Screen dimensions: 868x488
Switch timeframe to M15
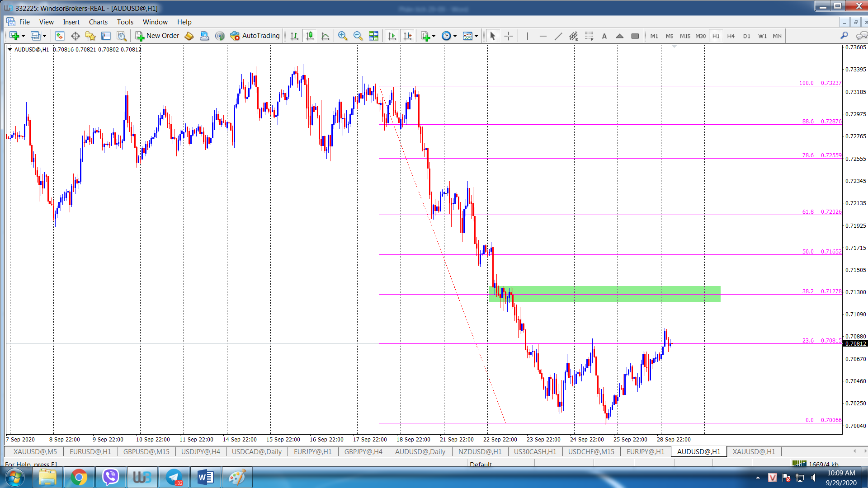click(685, 36)
